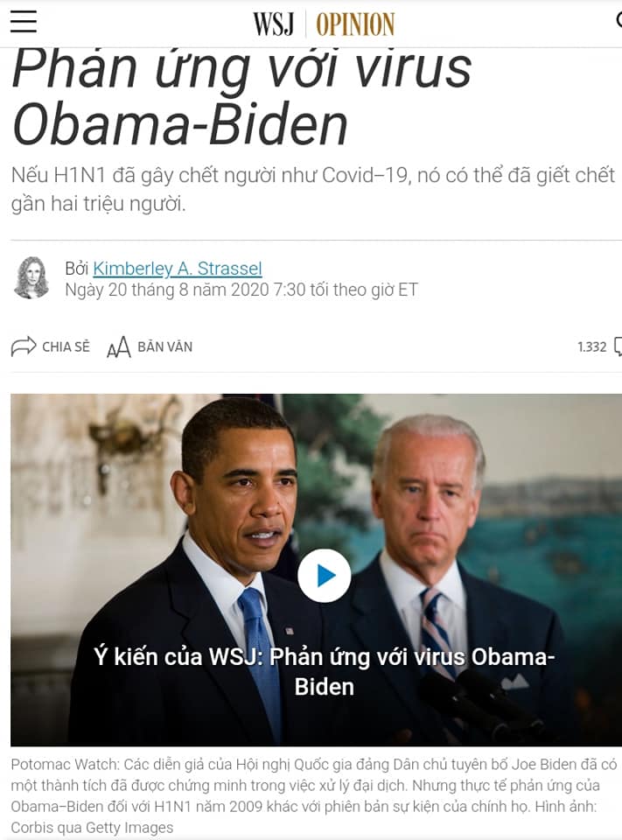Tap the comment bubble icon
The height and width of the screenshot is (840, 622).
(618, 346)
